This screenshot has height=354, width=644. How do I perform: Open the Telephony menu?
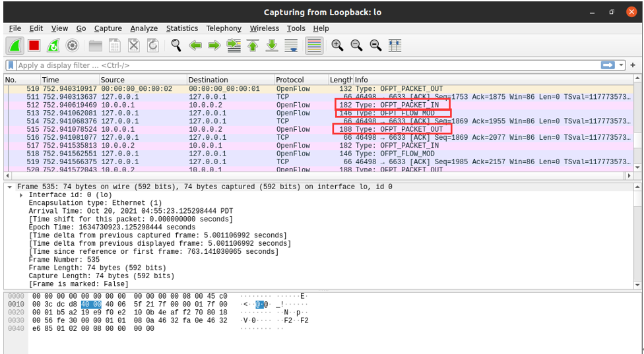click(x=224, y=28)
